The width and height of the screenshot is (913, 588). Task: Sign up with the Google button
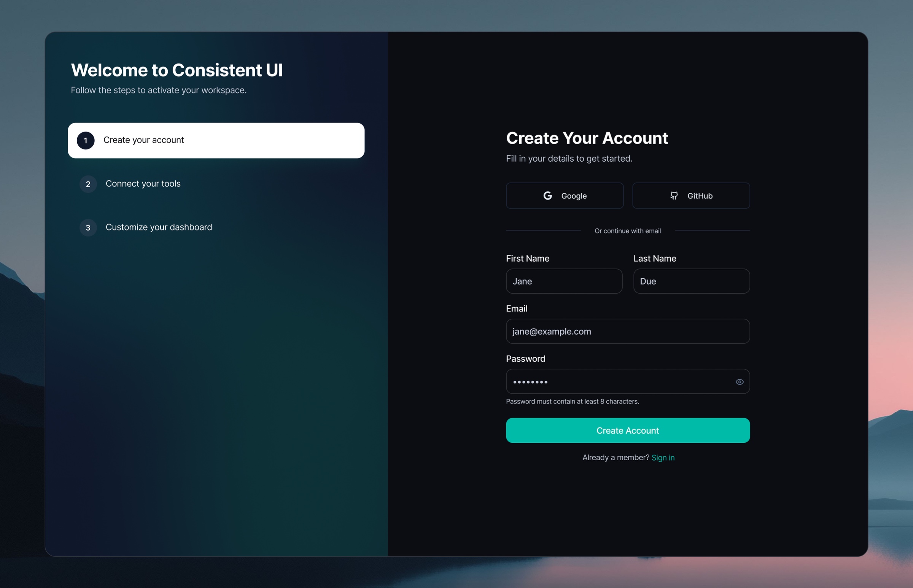565,196
